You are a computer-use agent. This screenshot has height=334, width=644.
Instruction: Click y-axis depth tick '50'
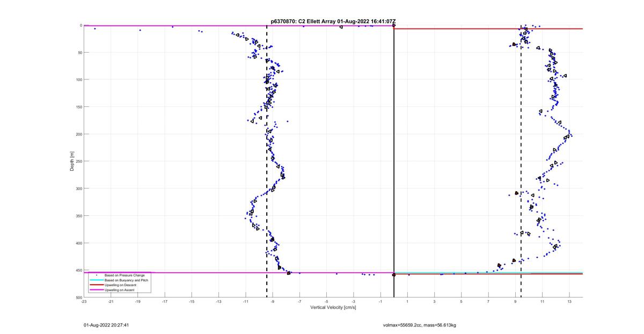(x=79, y=53)
